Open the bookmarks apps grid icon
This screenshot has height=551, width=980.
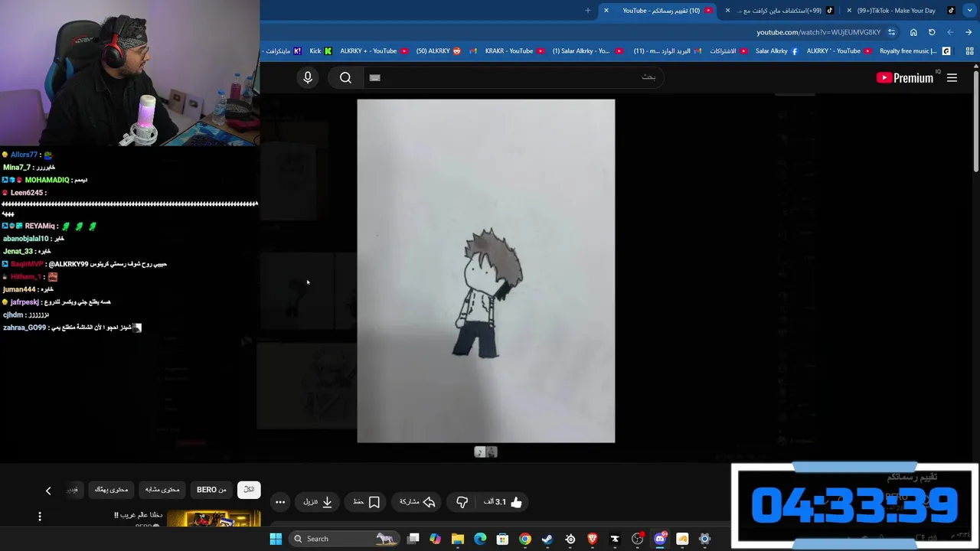[969, 51]
